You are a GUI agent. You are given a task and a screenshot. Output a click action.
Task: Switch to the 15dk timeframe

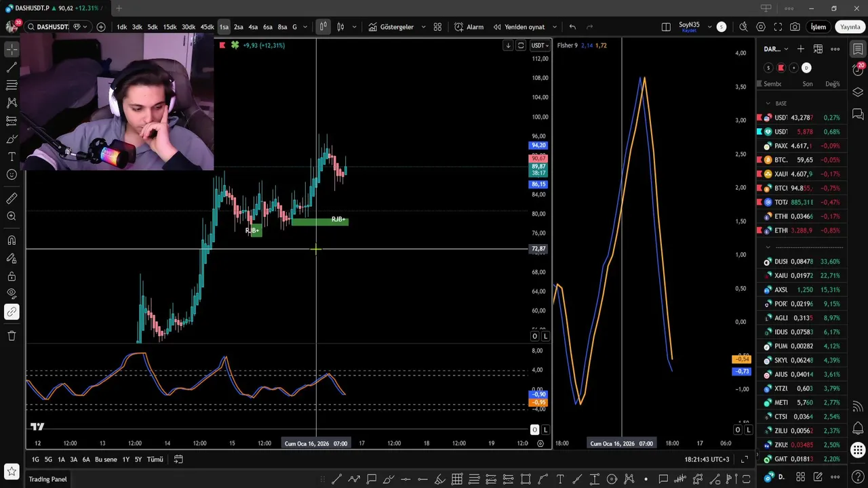click(170, 27)
